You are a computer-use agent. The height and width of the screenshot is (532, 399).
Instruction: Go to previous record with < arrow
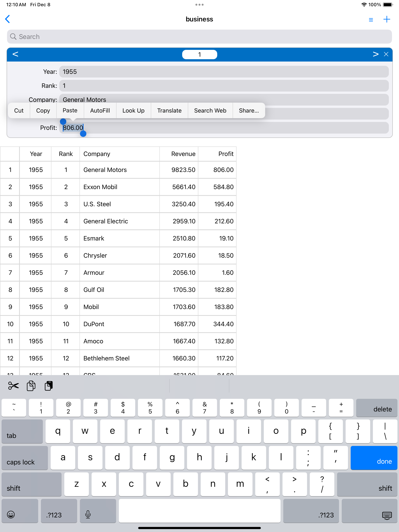15,54
